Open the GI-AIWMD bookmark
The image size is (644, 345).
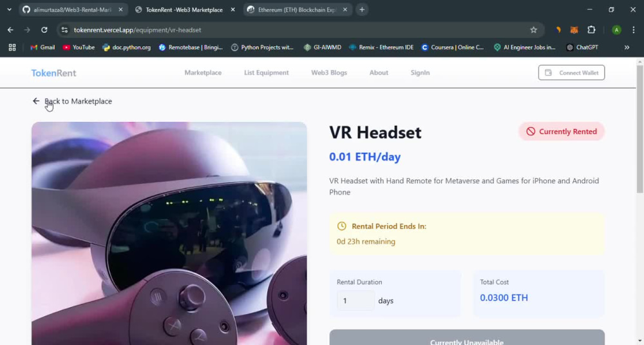(x=323, y=47)
